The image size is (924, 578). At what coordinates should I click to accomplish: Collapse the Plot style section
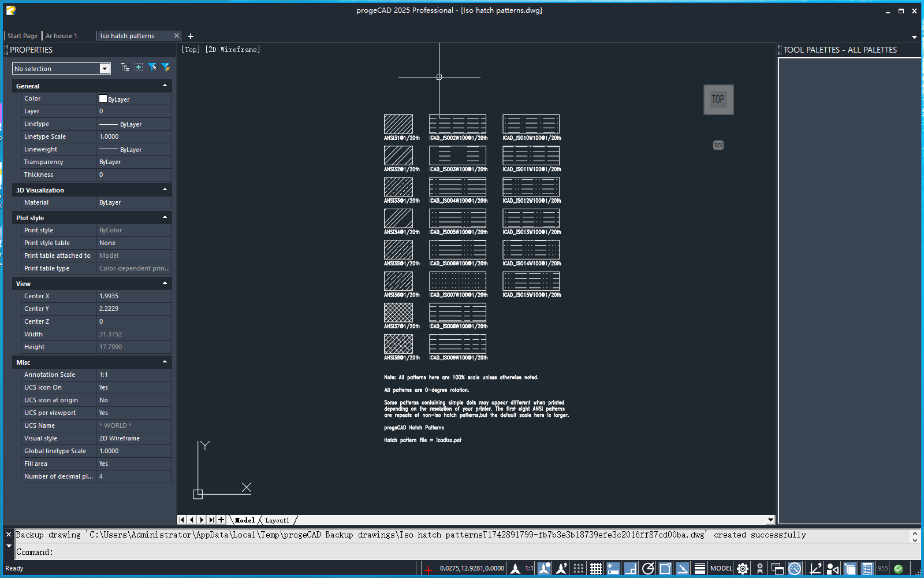(x=165, y=217)
